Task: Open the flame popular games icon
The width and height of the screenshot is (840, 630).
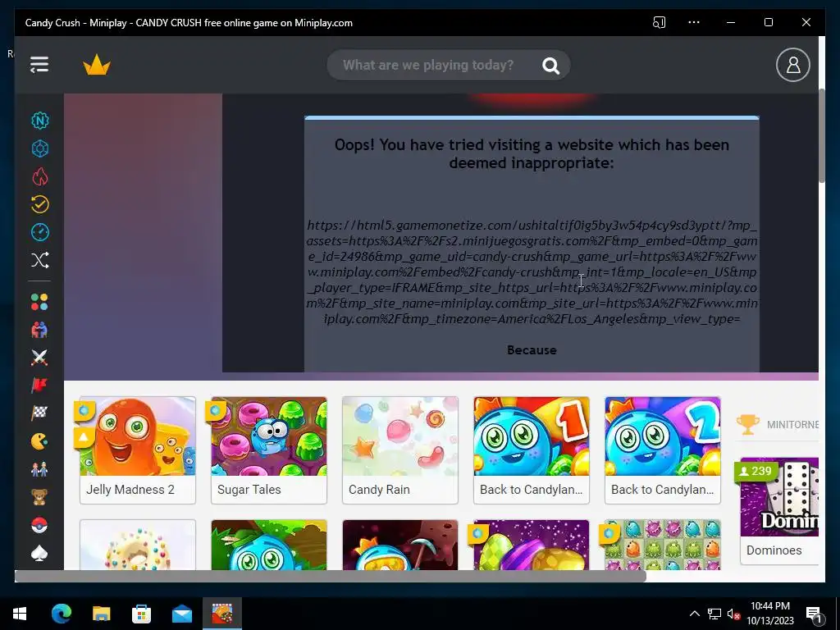Action: pos(39,176)
